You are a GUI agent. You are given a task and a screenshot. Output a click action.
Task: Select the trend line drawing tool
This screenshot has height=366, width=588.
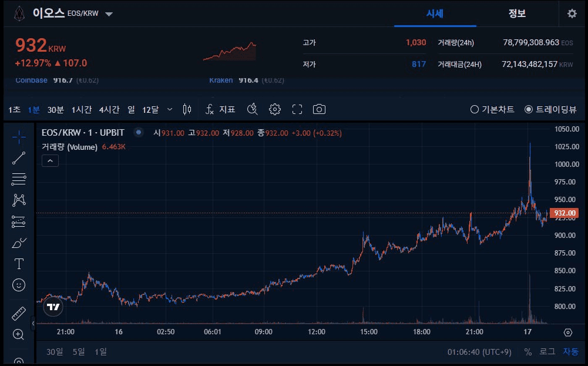point(19,158)
